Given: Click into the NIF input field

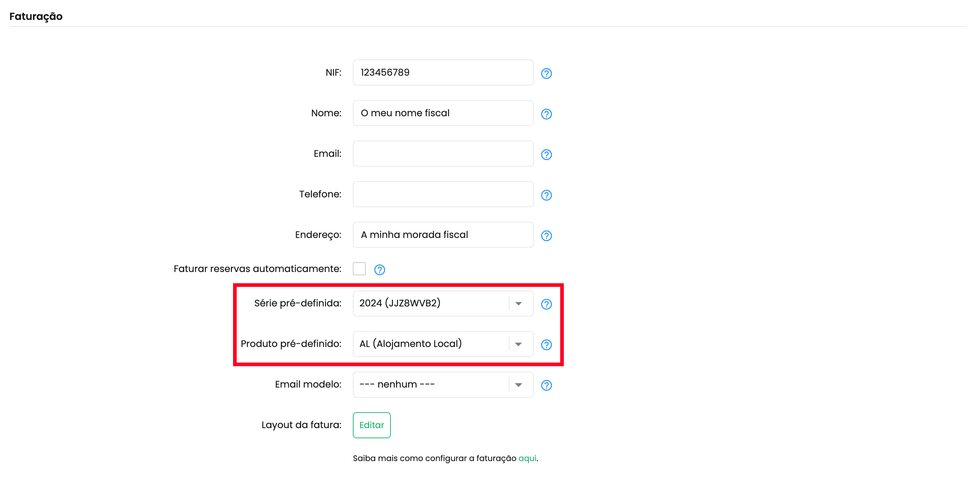Looking at the screenshot, I should pyautogui.click(x=443, y=72).
